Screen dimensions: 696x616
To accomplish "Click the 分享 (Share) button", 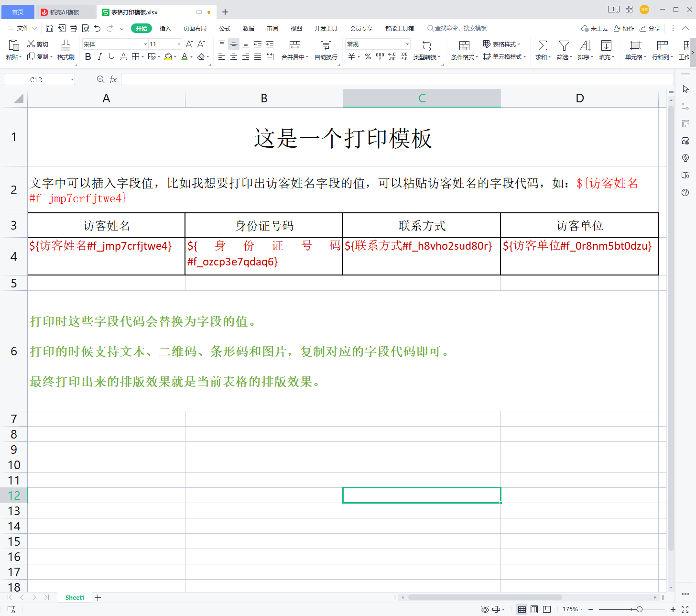I will [x=650, y=28].
